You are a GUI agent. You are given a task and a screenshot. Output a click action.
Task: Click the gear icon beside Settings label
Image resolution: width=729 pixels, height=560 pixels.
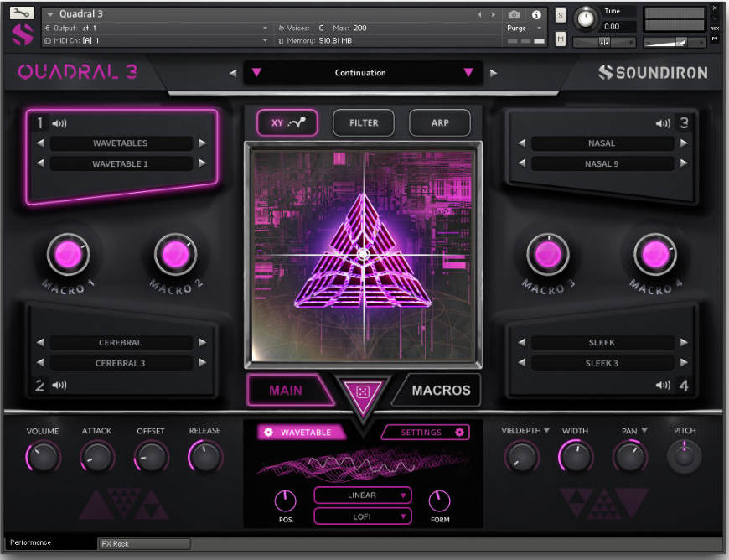coord(459,433)
